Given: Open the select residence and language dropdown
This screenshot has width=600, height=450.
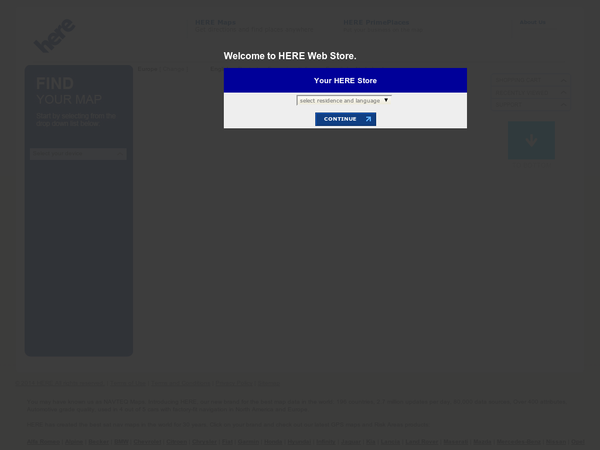Looking at the screenshot, I should (x=344, y=100).
